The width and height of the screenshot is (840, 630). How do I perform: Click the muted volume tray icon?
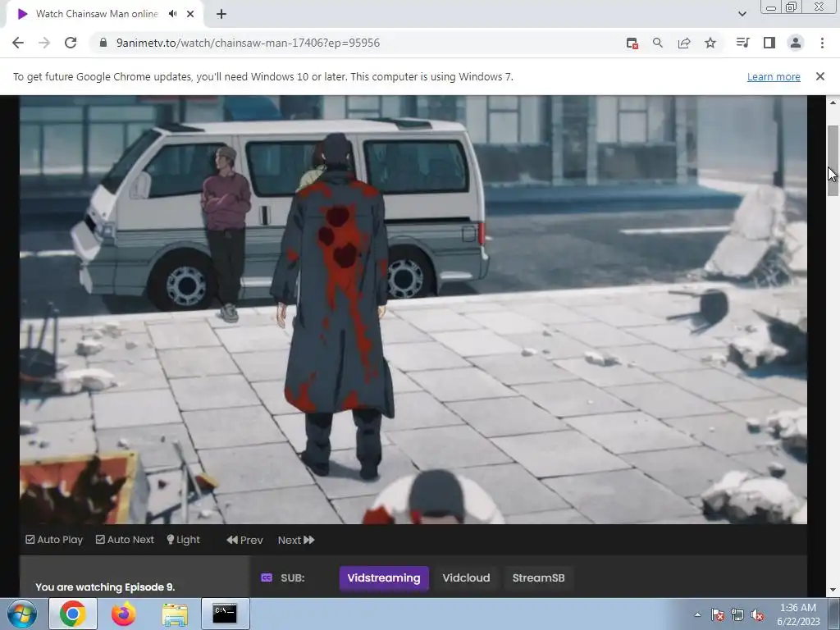[757, 614]
